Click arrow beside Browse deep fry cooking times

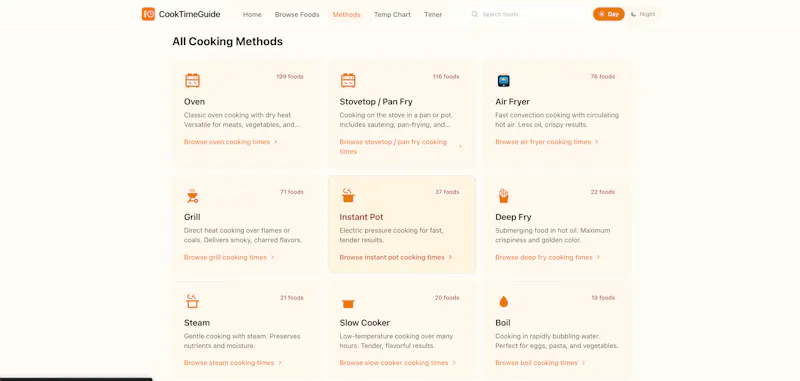(x=598, y=257)
